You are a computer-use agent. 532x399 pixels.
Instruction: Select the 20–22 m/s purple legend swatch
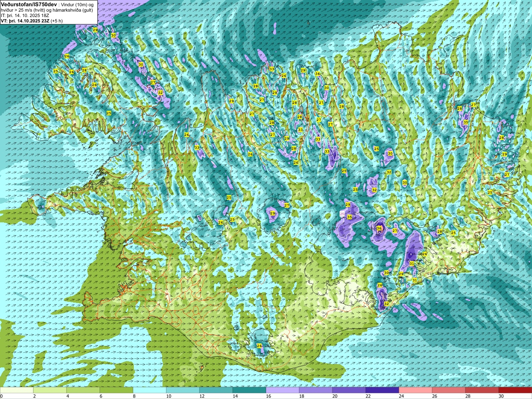349,390
